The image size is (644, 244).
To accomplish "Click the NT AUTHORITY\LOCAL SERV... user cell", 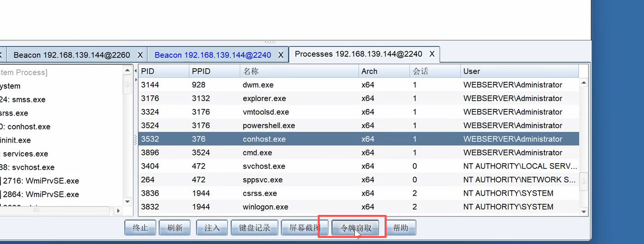I will [x=520, y=166].
